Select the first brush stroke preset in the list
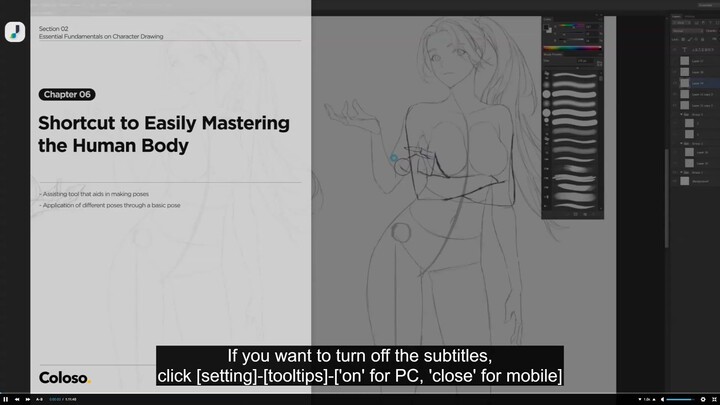The height and width of the screenshot is (405, 720). tap(574, 75)
